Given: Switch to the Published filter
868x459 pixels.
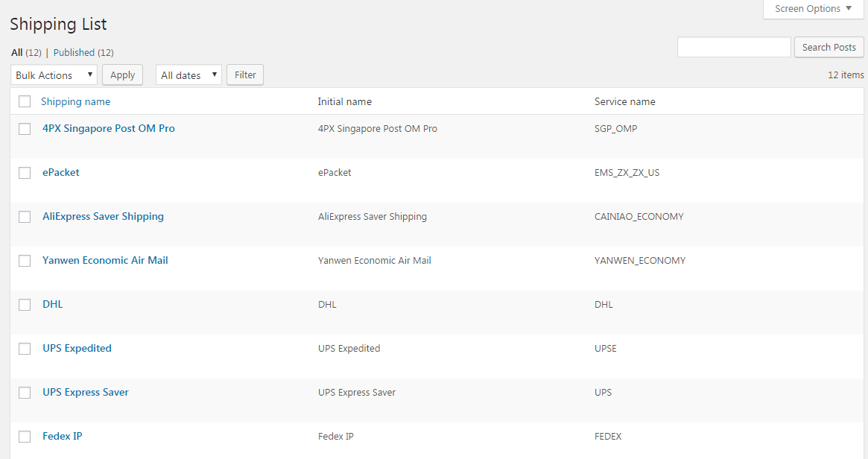Looking at the screenshot, I should click(74, 53).
